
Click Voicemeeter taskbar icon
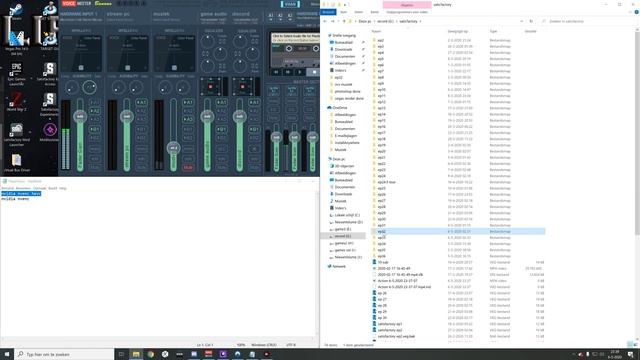(209, 354)
